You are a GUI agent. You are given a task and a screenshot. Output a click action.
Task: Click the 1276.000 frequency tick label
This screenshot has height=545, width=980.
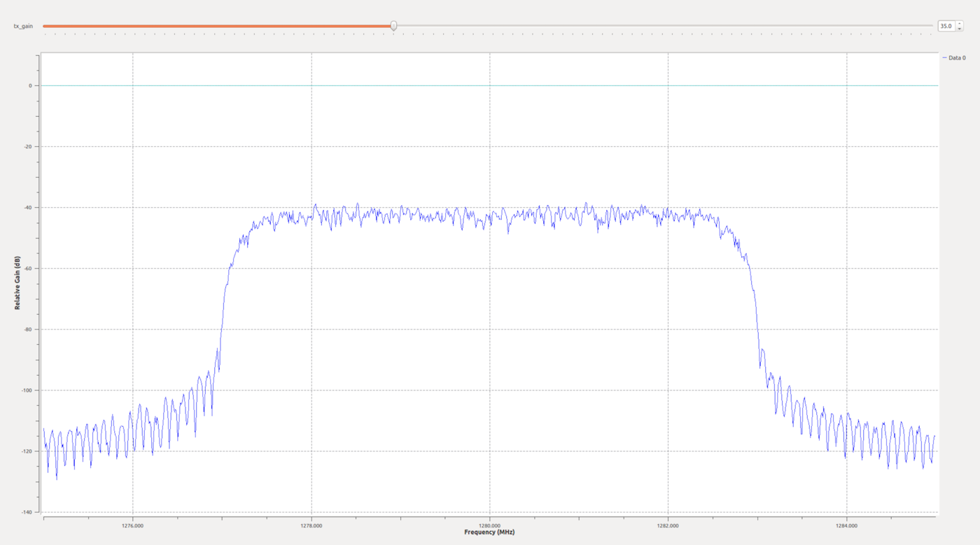click(x=133, y=525)
